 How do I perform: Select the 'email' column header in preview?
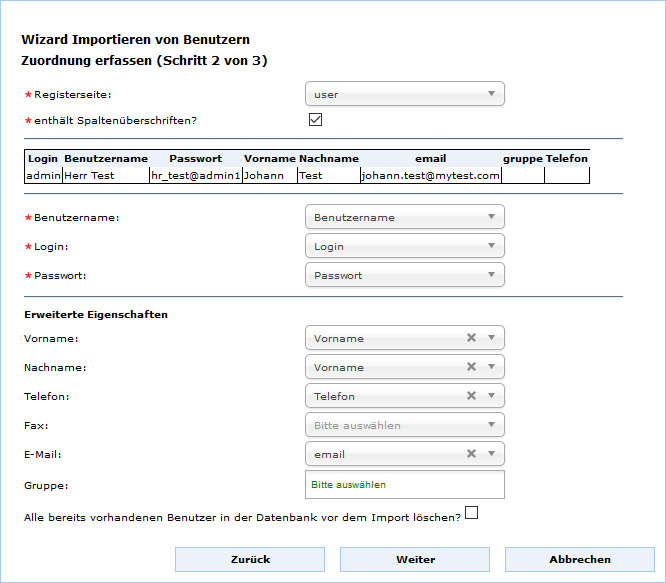tap(430, 158)
